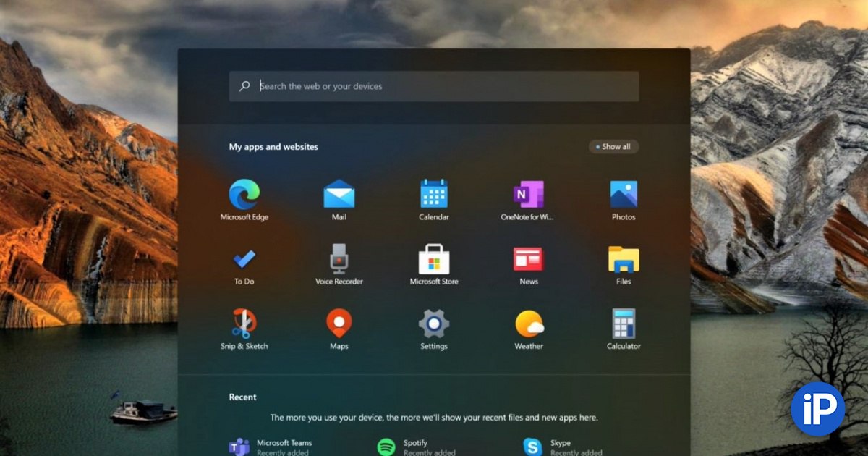
Task: Click the 'My apps and websites' heading
Action: point(273,147)
